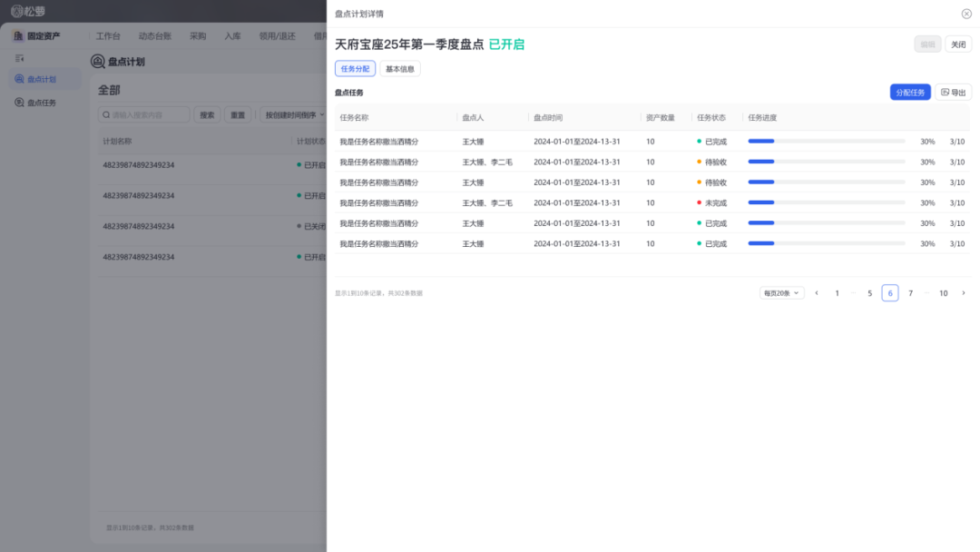Screen dimensions: 980x552
Task: Click the 任务状态 column header
Action: click(x=711, y=118)
